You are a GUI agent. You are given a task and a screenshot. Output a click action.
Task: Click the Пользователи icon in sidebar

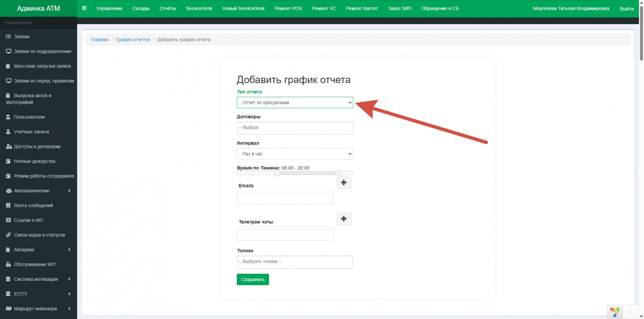[x=8, y=117]
